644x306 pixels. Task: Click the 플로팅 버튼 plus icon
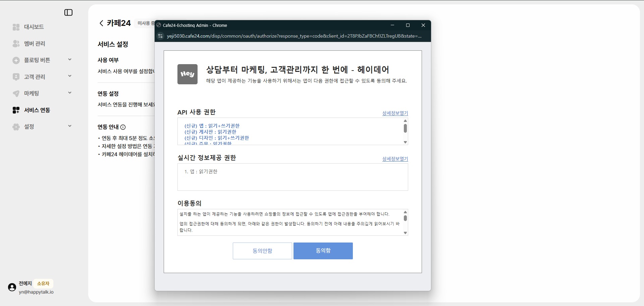[16, 60]
